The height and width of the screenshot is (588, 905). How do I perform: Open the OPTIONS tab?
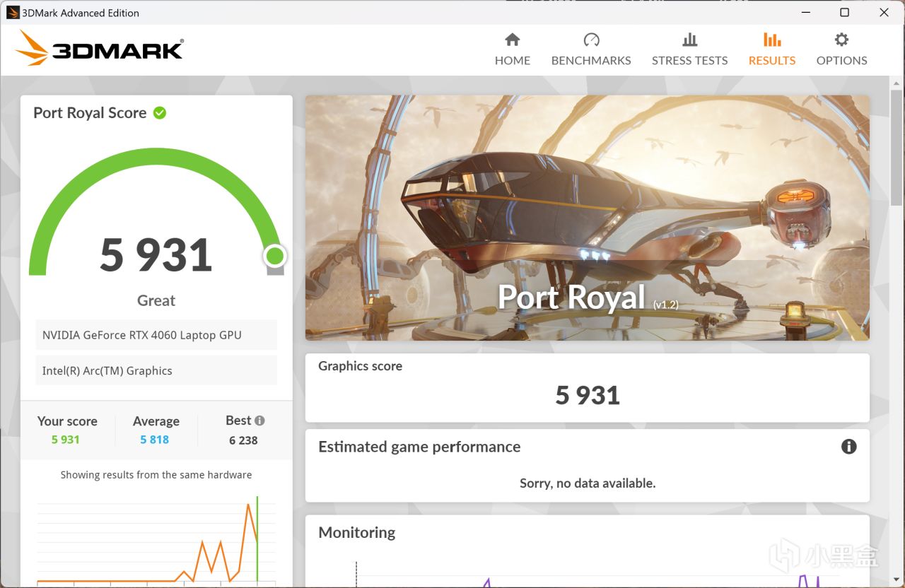(x=841, y=49)
